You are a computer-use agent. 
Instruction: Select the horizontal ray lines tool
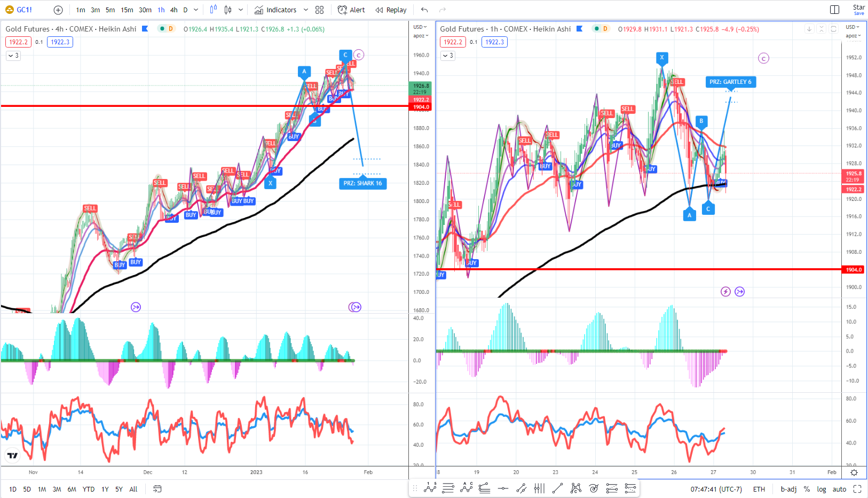point(448,488)
